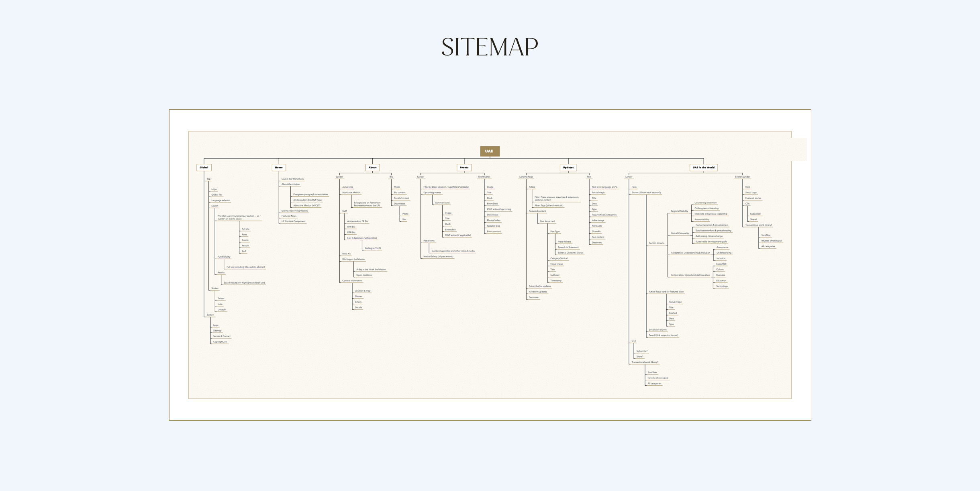This screenshot has width=980, height=491.
Task: Click the Expo2020 item
Action: pos(721,264)
